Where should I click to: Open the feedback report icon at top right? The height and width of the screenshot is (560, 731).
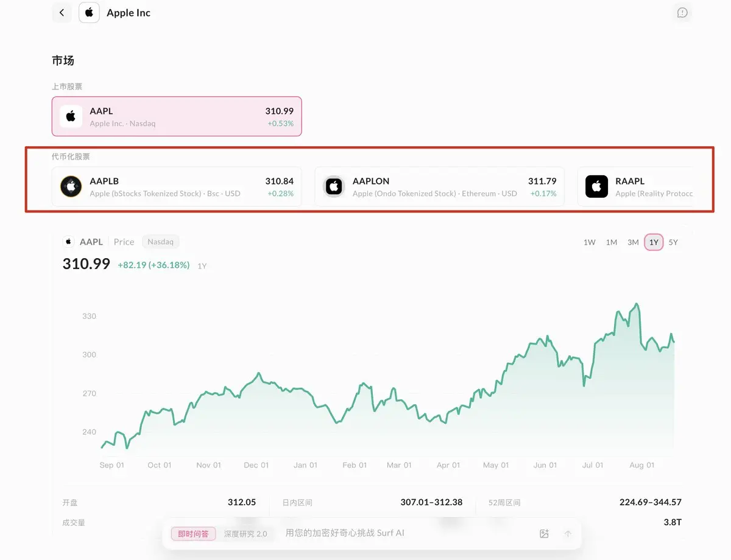(x=682, y=13)
